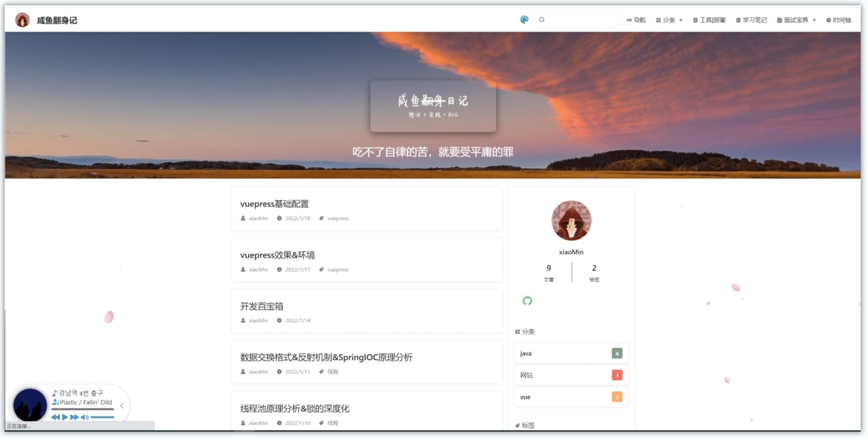Click the site logo avatar in the header
This screenshot has width=868, height=439.
tap(22, 20)
